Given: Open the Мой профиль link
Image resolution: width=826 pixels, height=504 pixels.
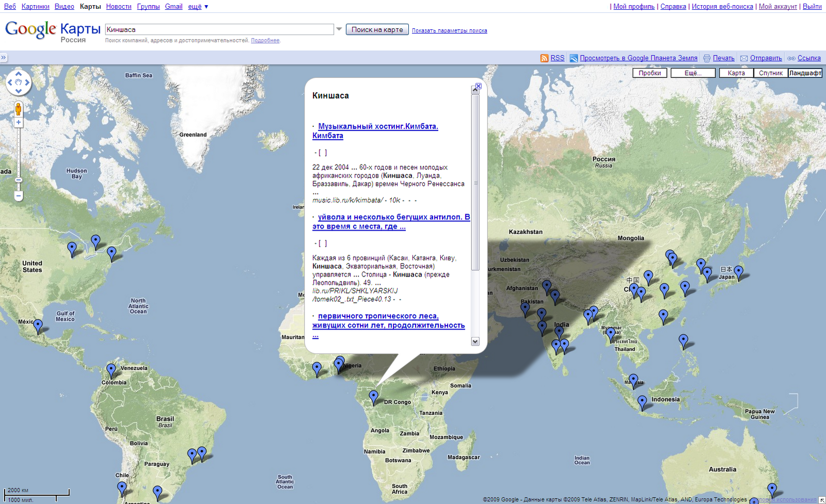Looking at the screenshot, I should click(634, 7).
